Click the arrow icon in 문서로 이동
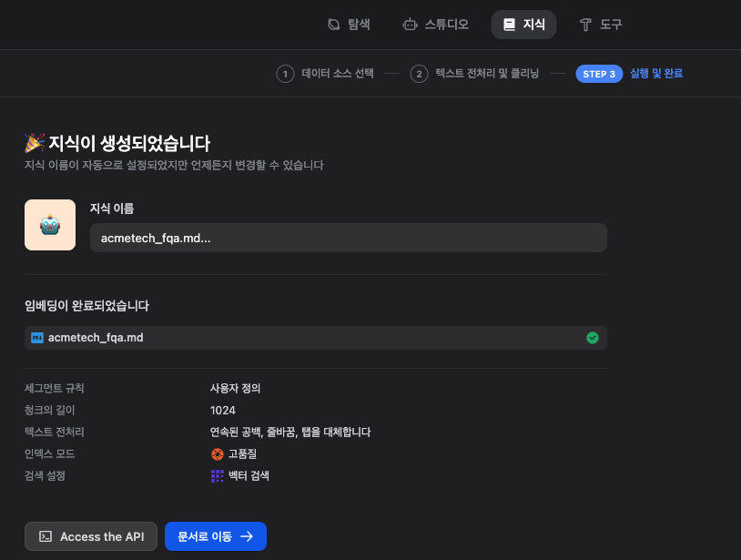Image resolution: width=741 pixels, height=560 pixels. click(x=247, y=536)
